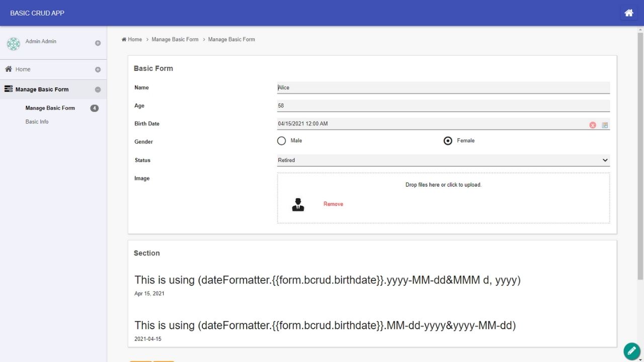
Task: Expand the Home sidebar section
Action: click(x=98, y=70)
